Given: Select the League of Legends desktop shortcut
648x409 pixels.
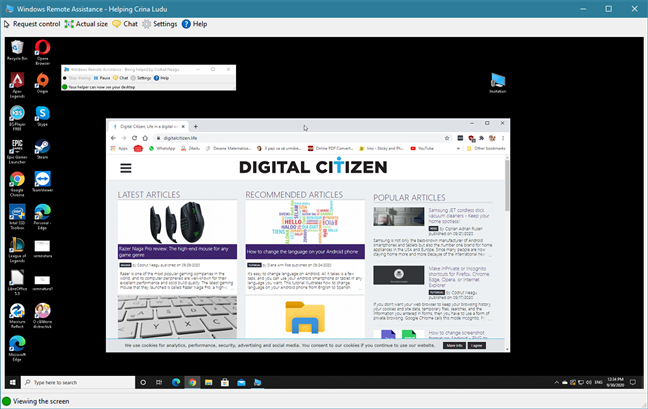Looking at the screenshot, I should pyautogui.click(x=17, y=250).
